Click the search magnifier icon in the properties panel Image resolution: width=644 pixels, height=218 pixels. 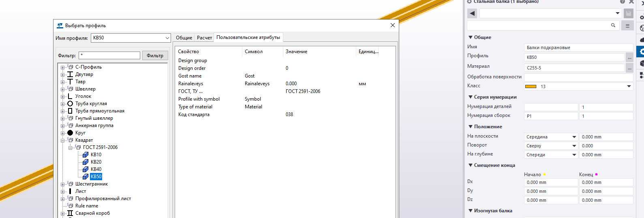(x=613, y=25)
